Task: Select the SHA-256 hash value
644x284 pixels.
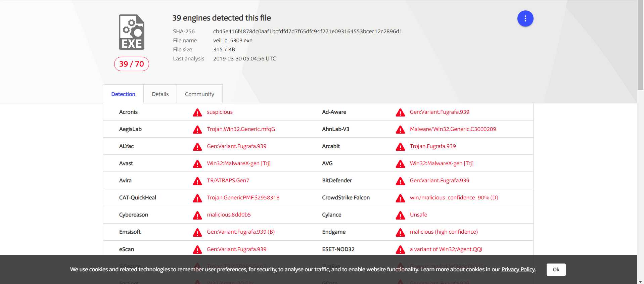Action: coord(307,31)
